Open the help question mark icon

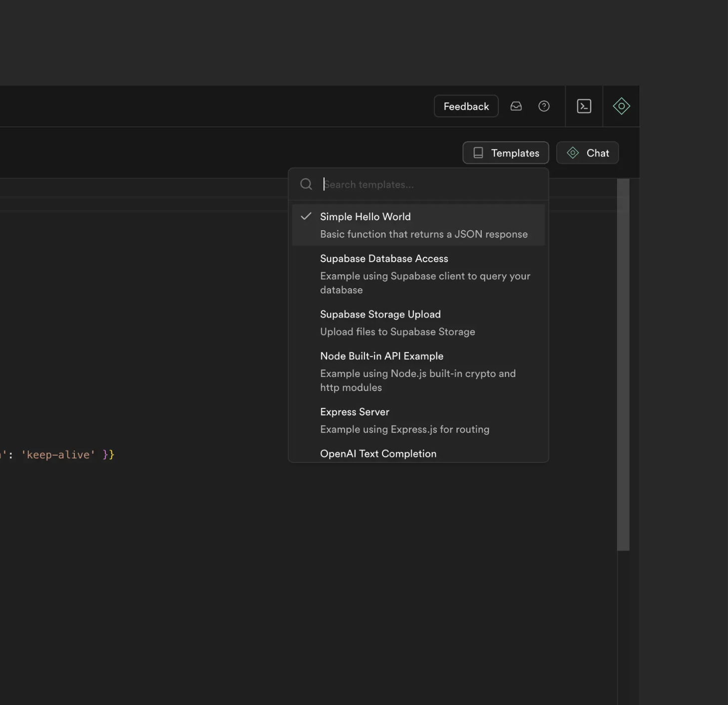tap(544, 106)
